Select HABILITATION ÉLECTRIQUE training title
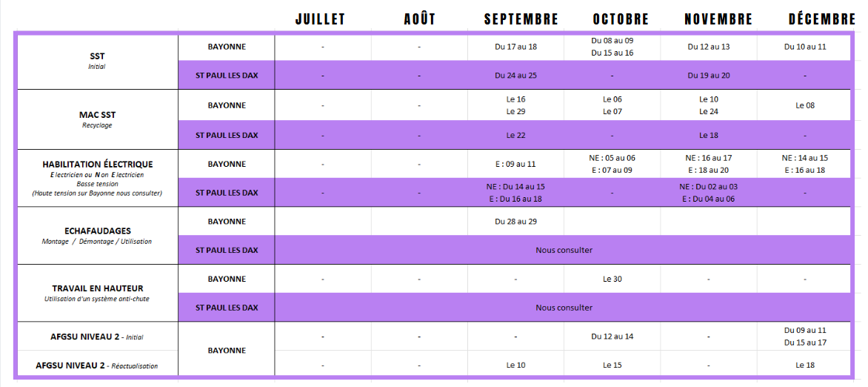The height and width of the screenshot is (387, 868). [98, 165]
